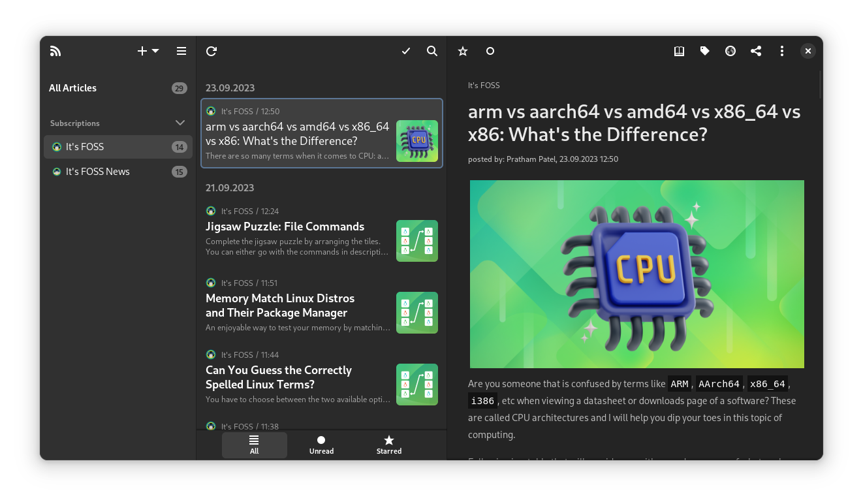Open search in the article list
The image size is (863, 504).
(432, 51)
